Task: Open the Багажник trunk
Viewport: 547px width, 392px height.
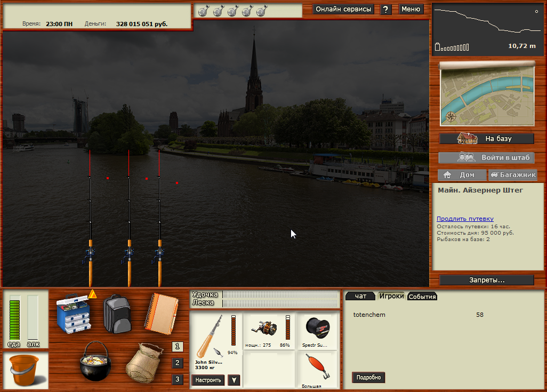Action: click(513, 174)
